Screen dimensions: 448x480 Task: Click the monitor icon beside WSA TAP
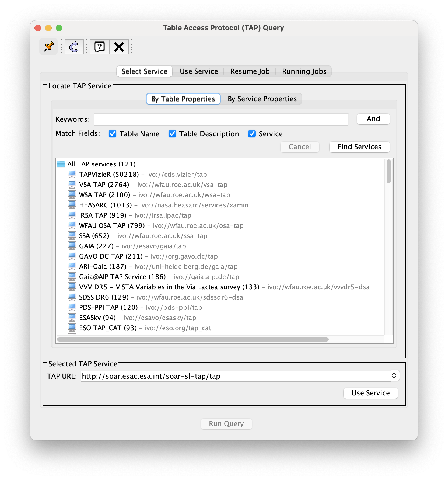pyautogui.click(x=72, y=194)
